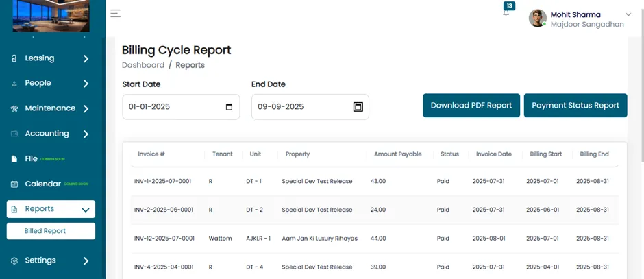Select invoice INV-12-2025-07-0001
The image size is (644, 279).
pyautogui.click(x=164, y=239)
